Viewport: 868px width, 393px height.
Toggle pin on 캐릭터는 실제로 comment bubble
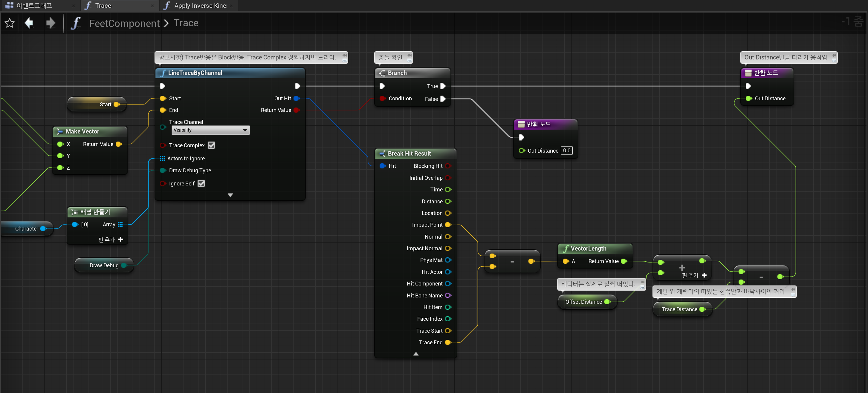coord(642,282)
